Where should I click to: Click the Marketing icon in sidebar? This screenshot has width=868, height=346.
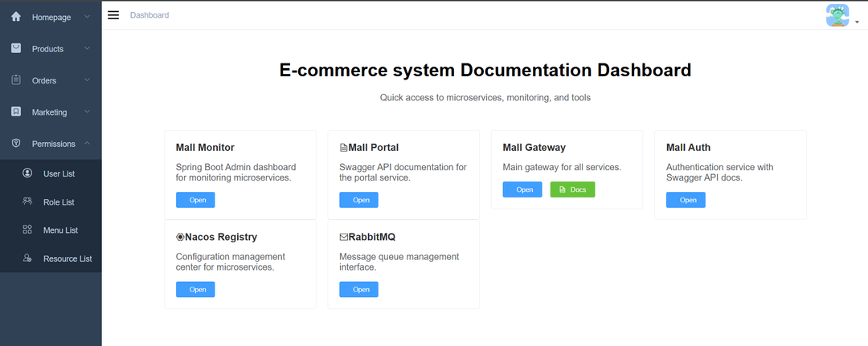click(x=16, y=112)
